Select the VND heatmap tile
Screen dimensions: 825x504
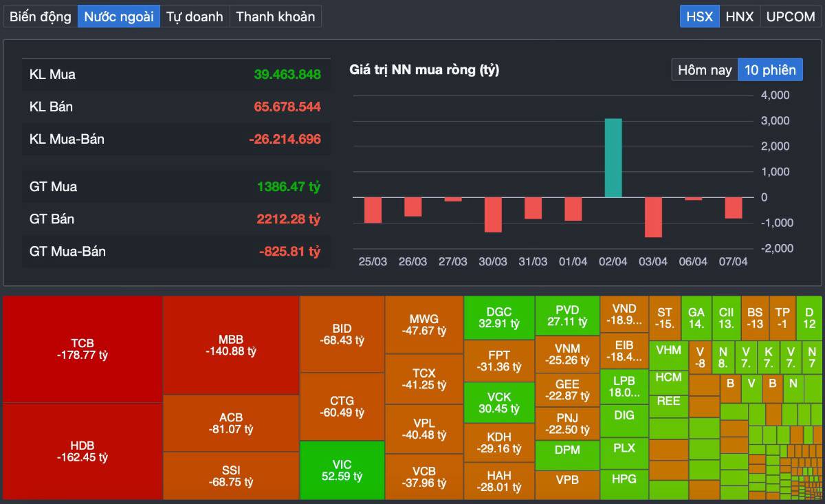pos(624,315)
